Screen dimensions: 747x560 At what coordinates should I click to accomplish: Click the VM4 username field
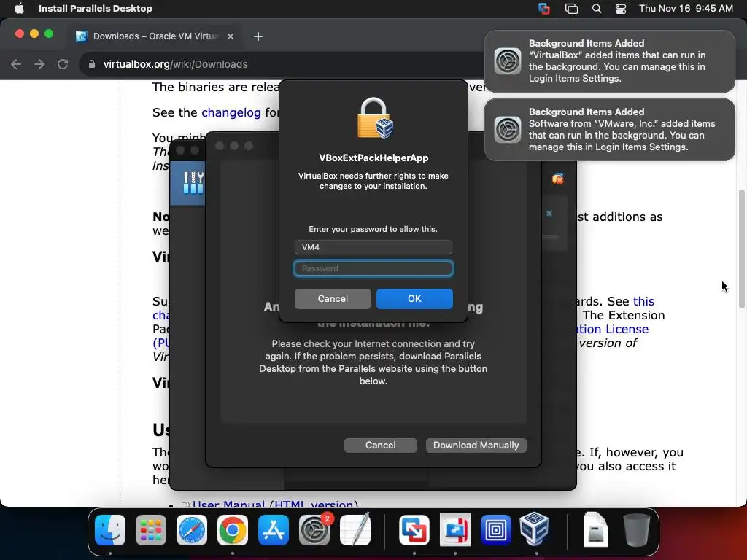(373, 247)
